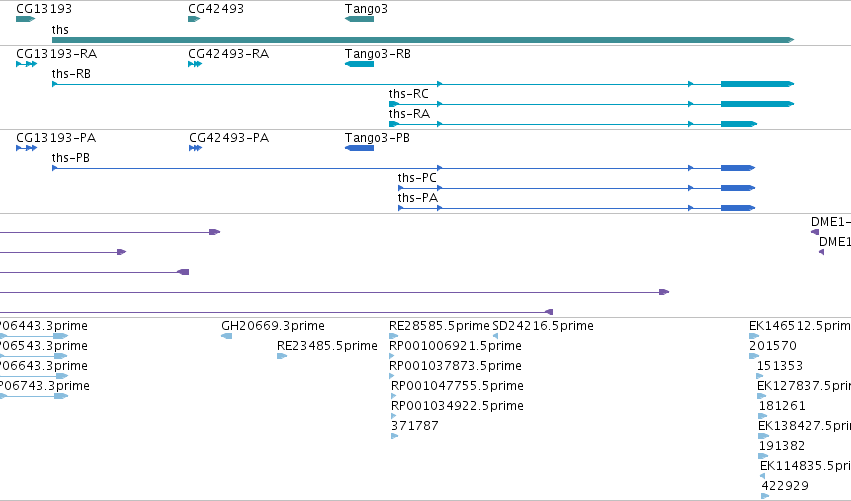The width and height of the screenshot is (851, 501).
Task: Click the Tango3-PB protein glyph
Action: 359,148
